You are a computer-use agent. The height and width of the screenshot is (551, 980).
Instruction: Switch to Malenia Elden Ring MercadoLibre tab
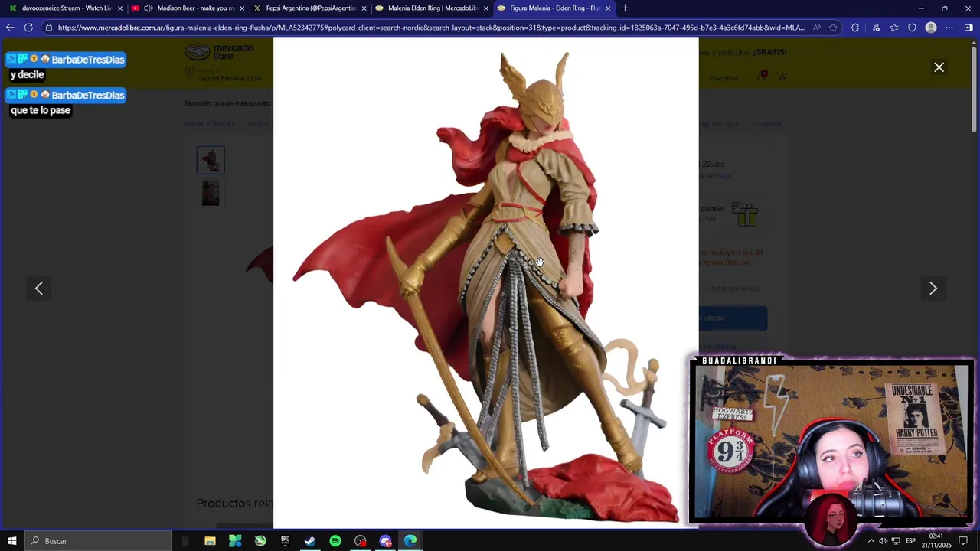click(433, 8)
